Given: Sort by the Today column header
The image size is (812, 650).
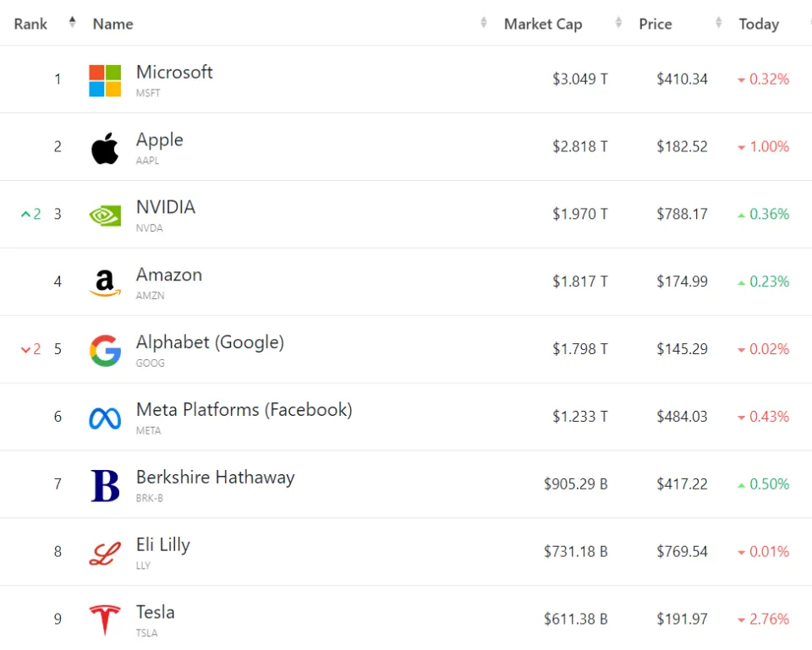Looking at the screenshot, I should point(759,24).
